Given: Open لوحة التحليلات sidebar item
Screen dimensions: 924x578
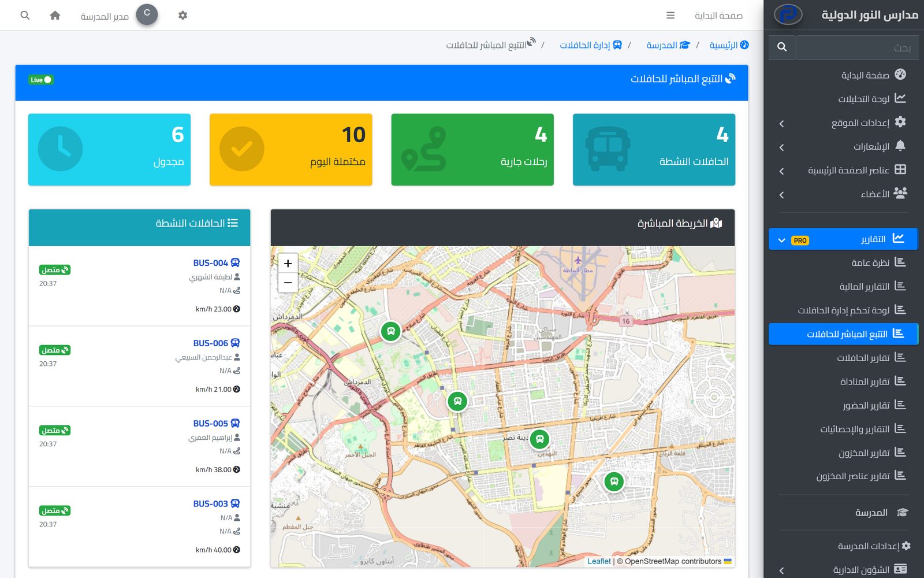Looking at the screenshot, I should coord(843,99).
